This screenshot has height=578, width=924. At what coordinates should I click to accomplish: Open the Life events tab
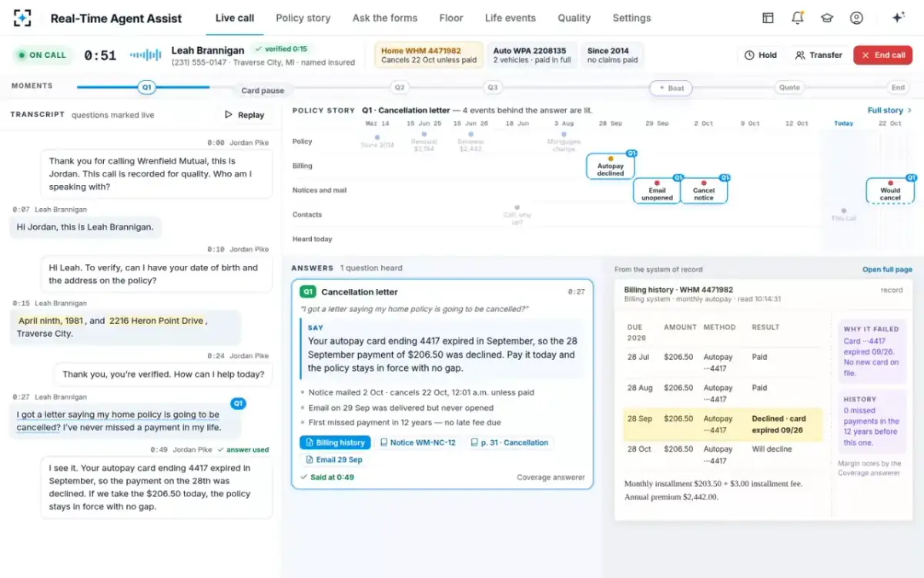click(x=511, y=18)
